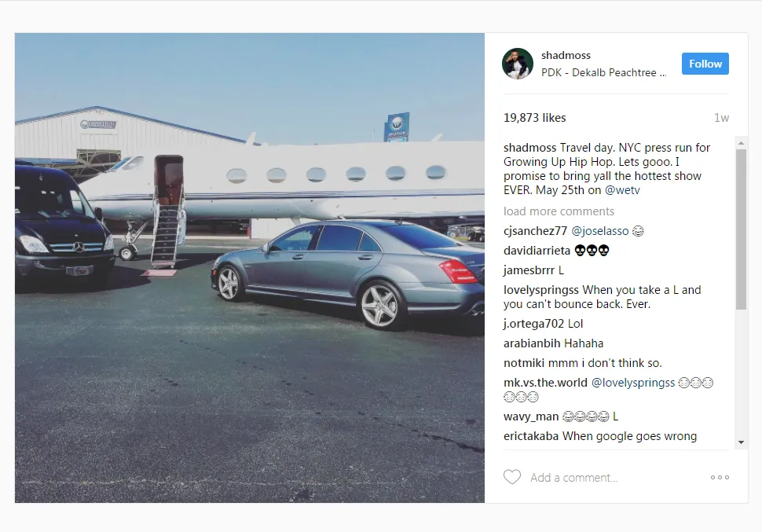Open PDK - Dekalb Peachtree location link

click(604, 72)
